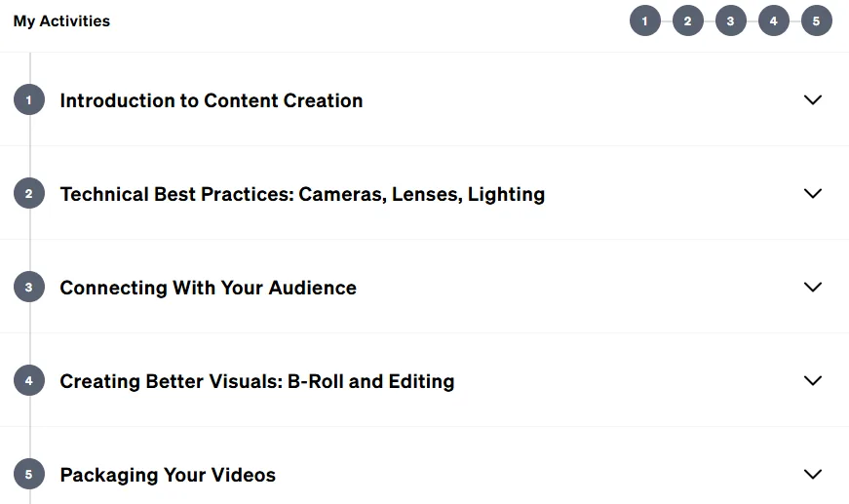Click numbered badge 4 beside Creating Better Visuals
The height and width of the screenshot is (504, 849).
29,380
